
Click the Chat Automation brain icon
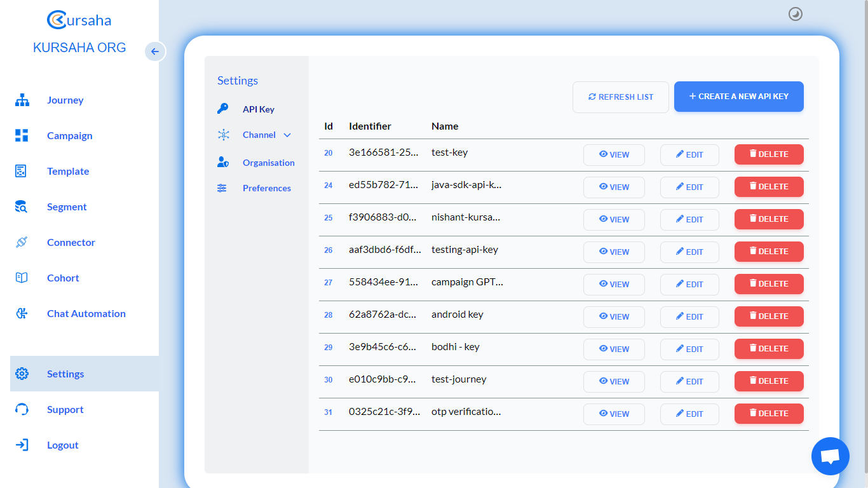[x=22, y=313]
